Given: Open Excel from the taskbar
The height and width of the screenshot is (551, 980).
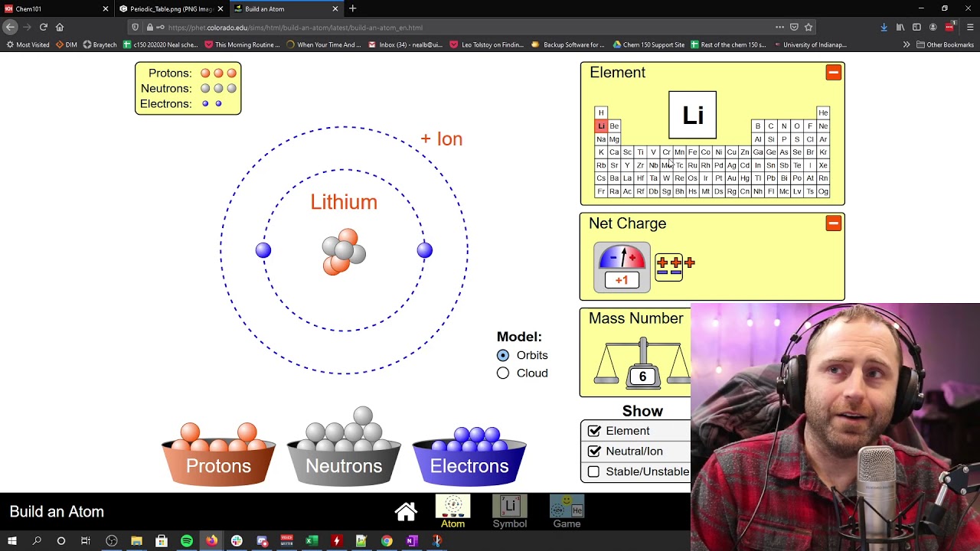Looking at the screenshot, I should click(312, 541).
